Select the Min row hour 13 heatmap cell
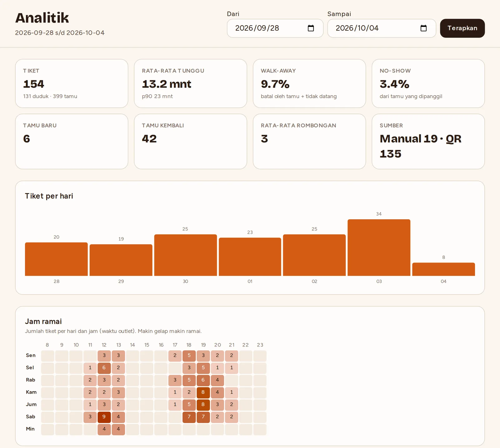This screenshot has height=448, width=500. 118,429
